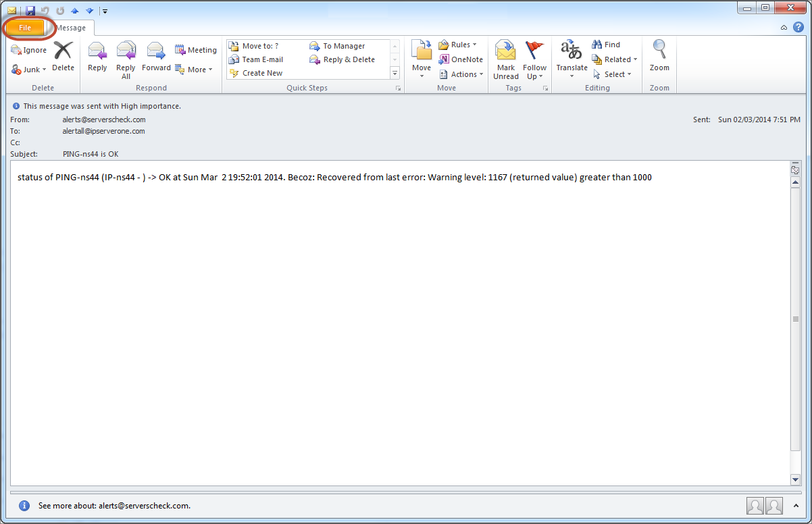Viewport: 812px width, 524px height.
Task: Click the info icon in the People Pane
Action: (24, 505)
